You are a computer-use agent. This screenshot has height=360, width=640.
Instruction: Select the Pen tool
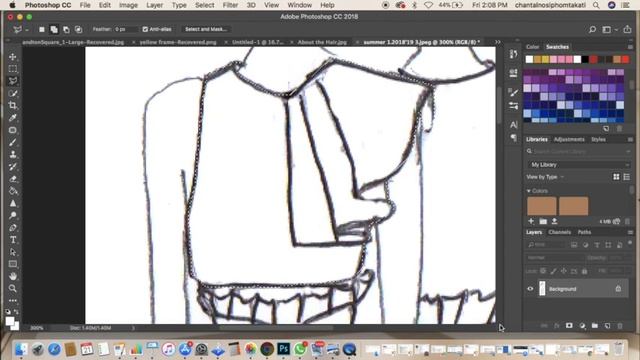pyautogui.click(x=13, y=227)
